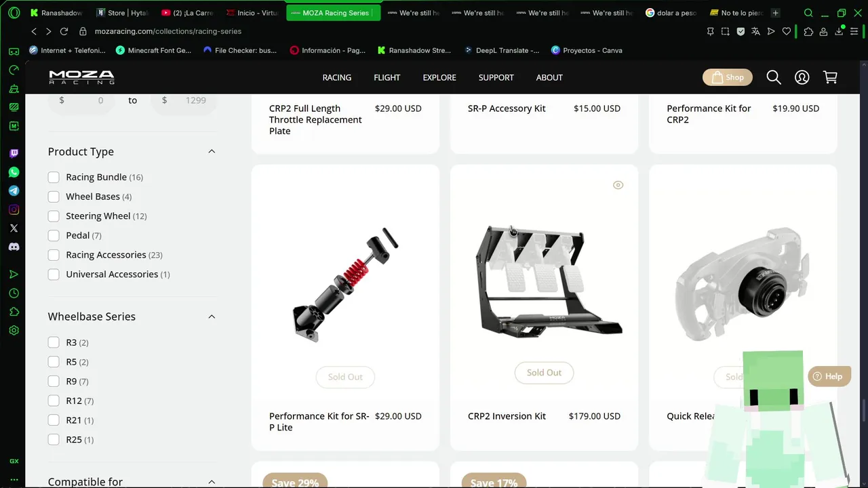868x488 pixels.
Task: Open the GX Corner gamepad icon
Action: coord(14,52)
